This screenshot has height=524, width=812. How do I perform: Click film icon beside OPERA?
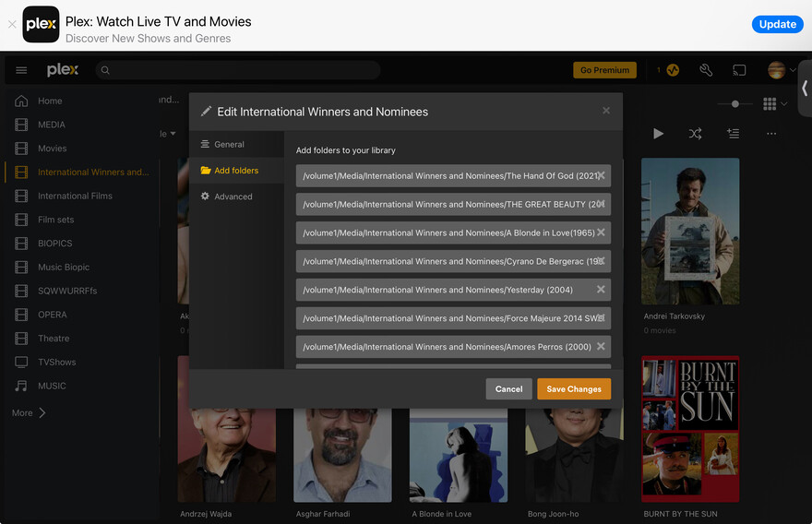click(x=21, y=315)
